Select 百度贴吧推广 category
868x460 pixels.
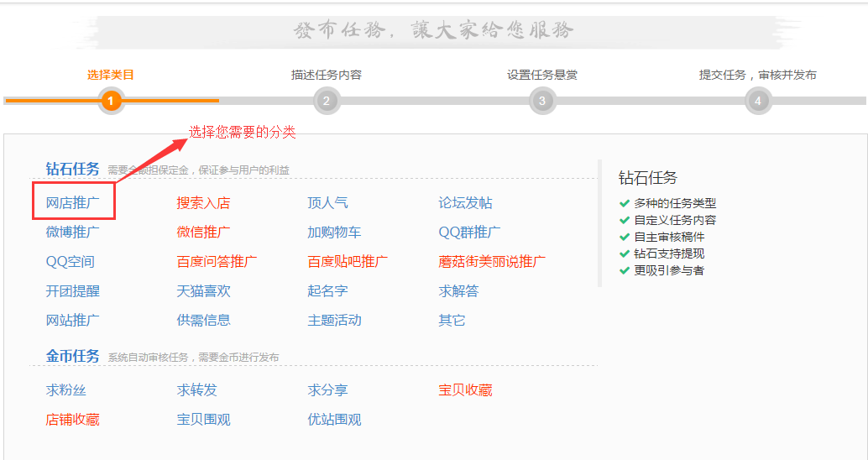tap(348, 262)
